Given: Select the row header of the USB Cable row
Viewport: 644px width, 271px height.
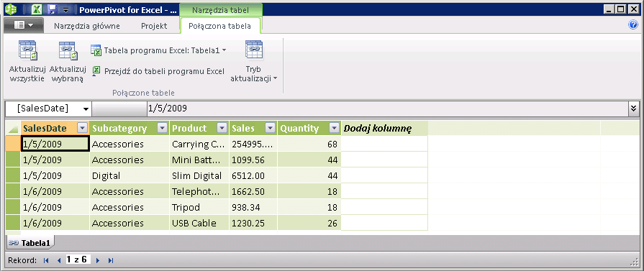Looking at the screenshot, I should point(12,224).
